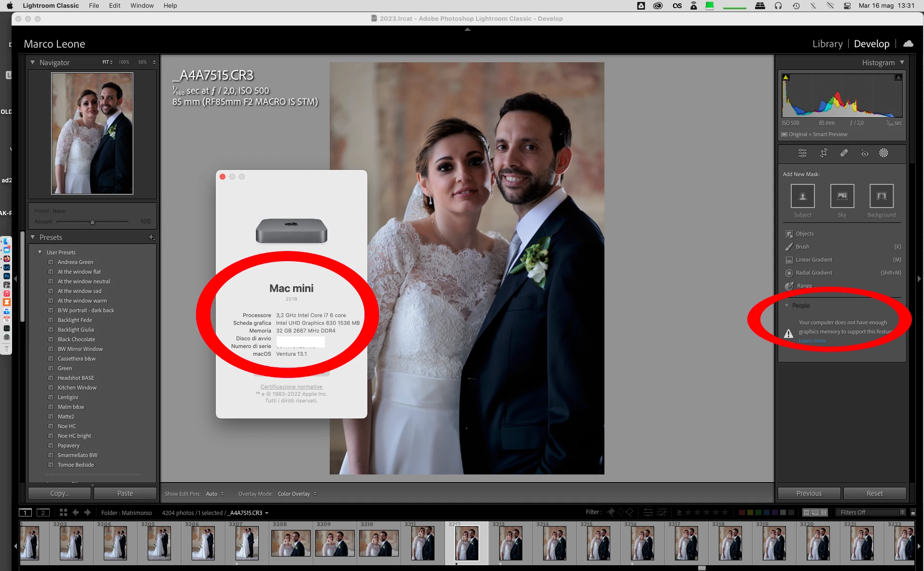924x571 pixels.
Task: Click the Copy... button
Action: 59,493
